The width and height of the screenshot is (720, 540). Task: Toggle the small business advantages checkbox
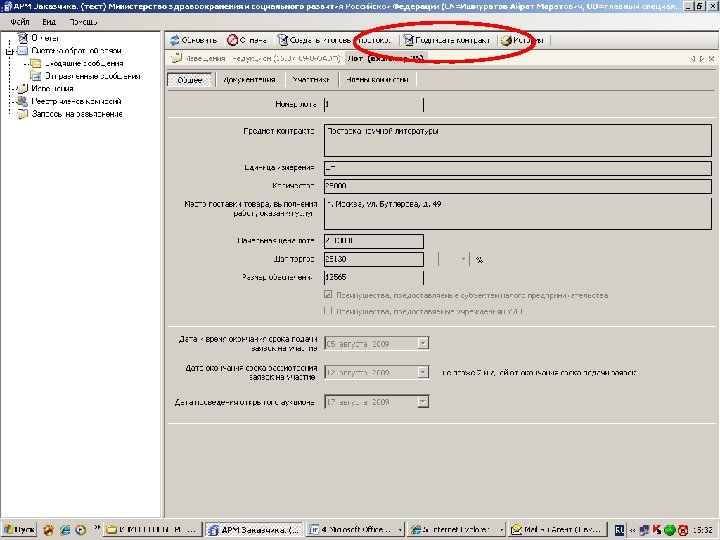pos(328,295)
